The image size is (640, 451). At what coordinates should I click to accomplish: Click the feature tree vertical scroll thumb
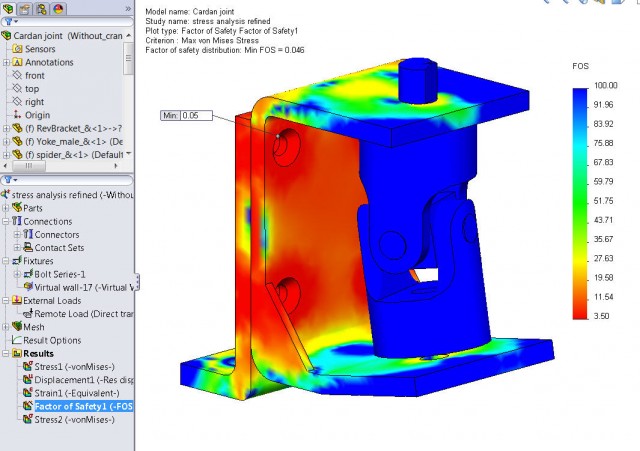point(129,58)
